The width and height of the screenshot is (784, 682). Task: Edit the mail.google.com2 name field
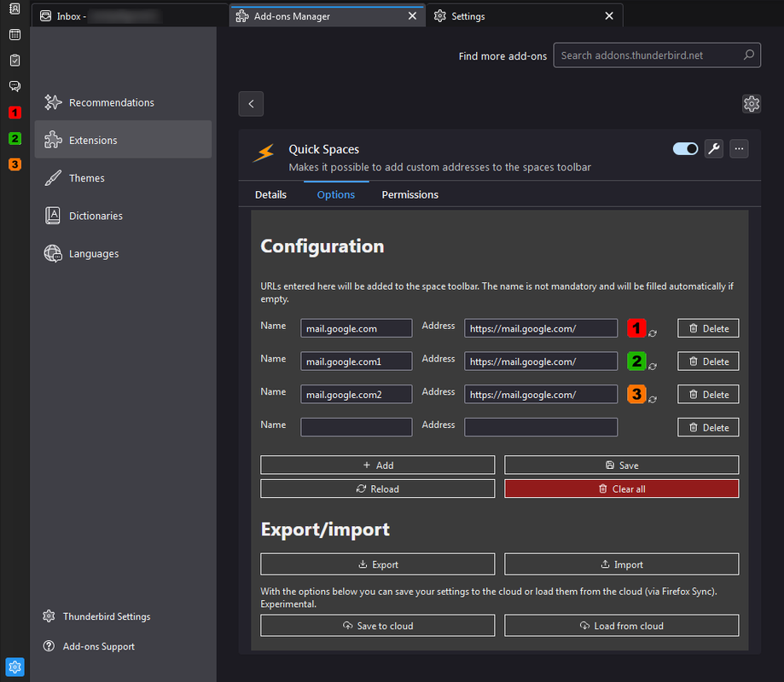[x=356, y=394]
